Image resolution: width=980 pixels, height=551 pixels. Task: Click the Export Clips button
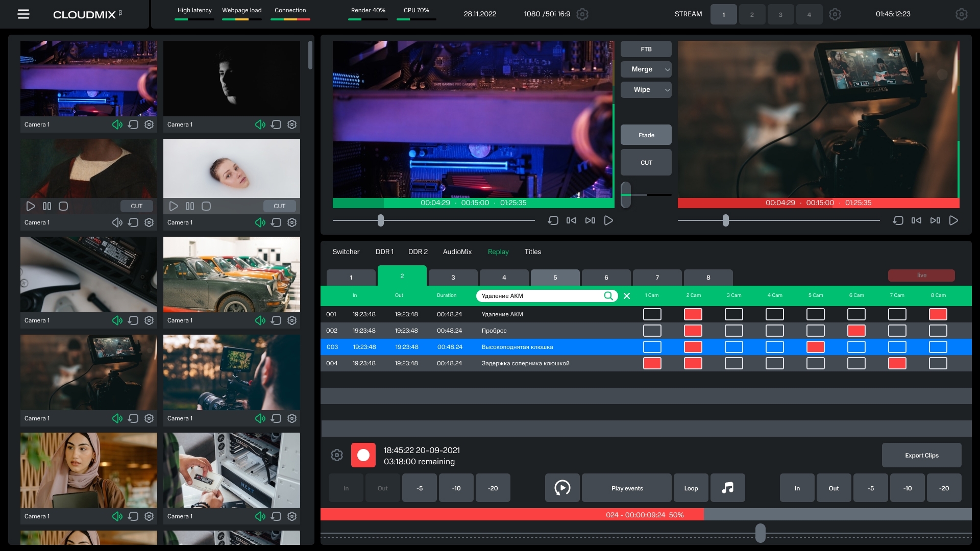pos(921,455)
